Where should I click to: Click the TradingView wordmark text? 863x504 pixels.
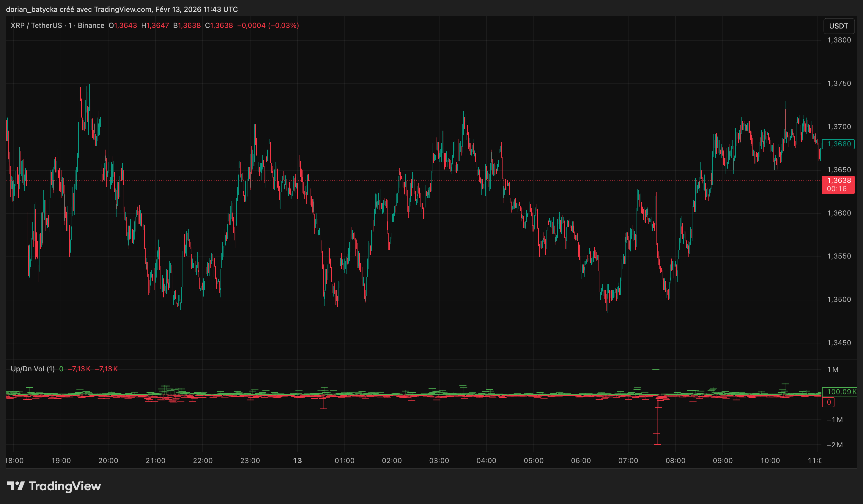click(65, 486)
